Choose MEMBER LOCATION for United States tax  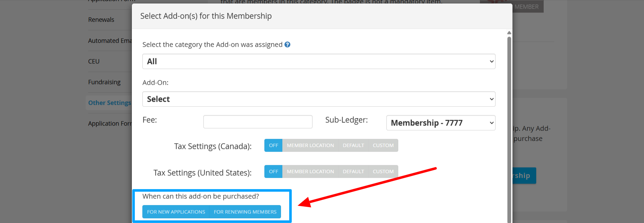click(310, 171)
